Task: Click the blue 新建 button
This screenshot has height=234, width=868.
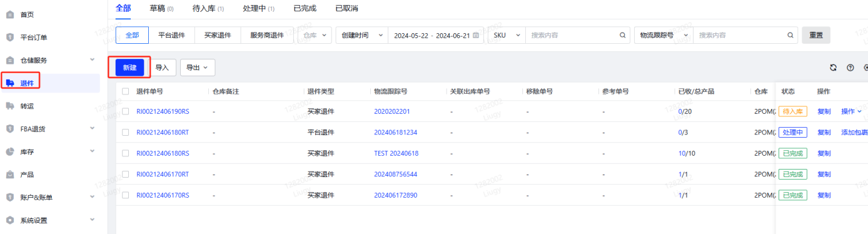Action: click(x=129, y=68)
